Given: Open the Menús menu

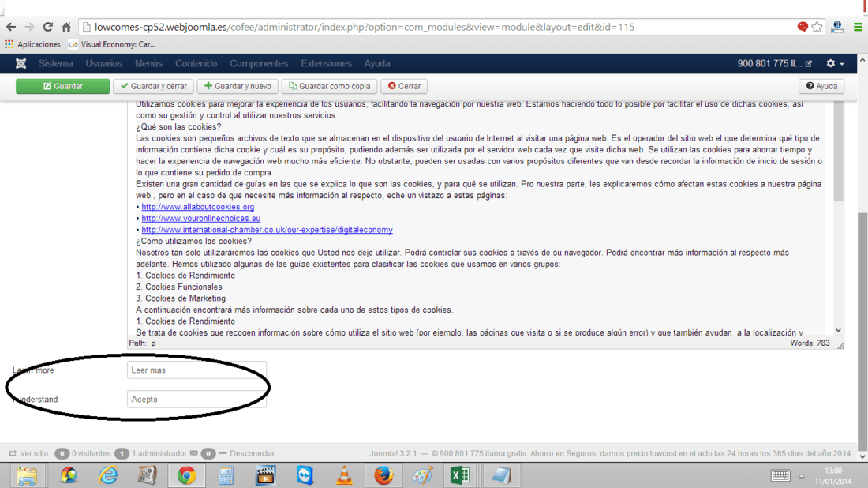Looking at the screenshot, I should [148, 64].
